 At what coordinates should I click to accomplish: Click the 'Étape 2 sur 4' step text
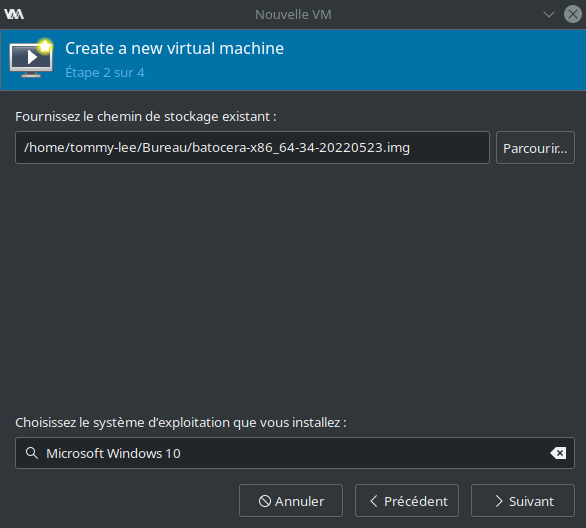pyautogui.click(x=105, y=72)
